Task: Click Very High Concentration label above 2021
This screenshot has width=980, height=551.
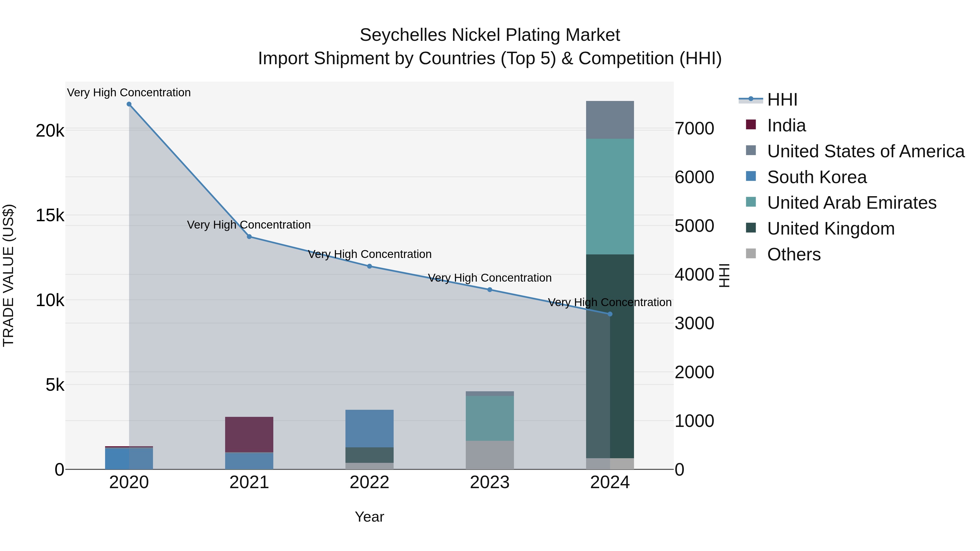Action: tap(249, 225)
